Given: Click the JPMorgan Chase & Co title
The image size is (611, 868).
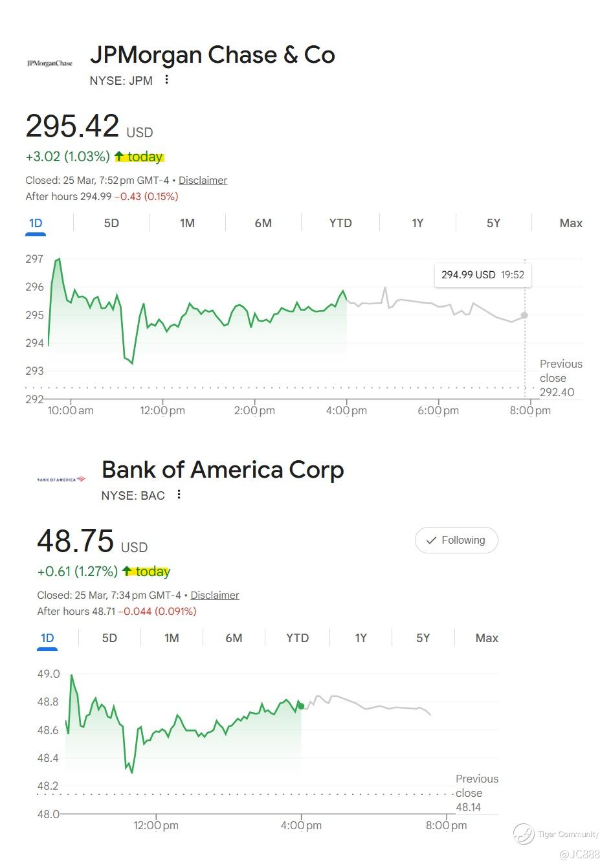Looking at the screenshot, I should pyautogui.click(x=212, y=55).
